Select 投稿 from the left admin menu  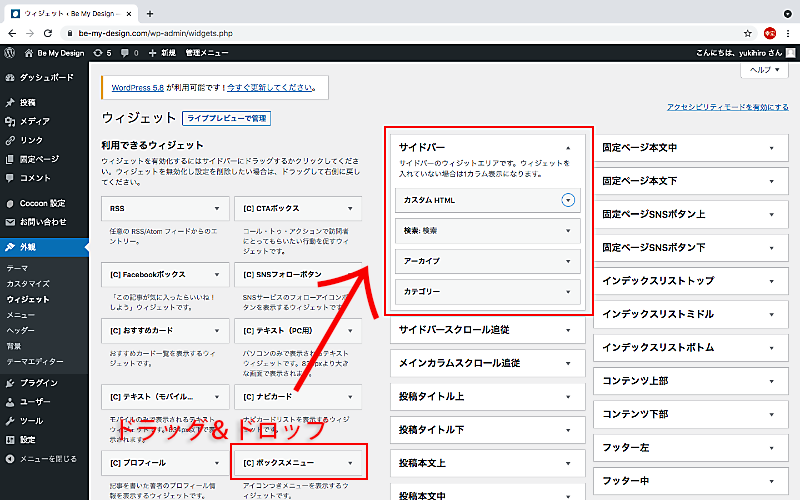coord(27,102)
